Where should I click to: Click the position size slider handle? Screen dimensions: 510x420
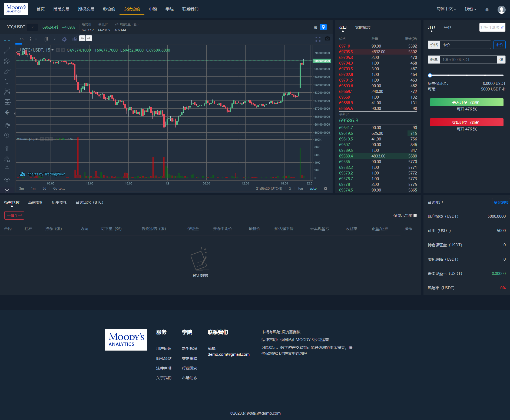(x=430, y=75)
